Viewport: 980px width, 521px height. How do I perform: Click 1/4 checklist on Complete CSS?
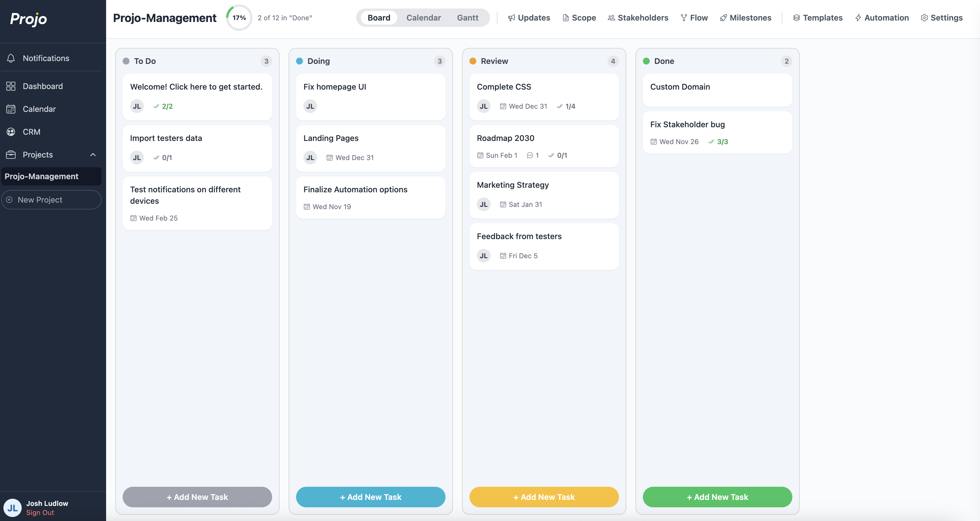pyautogui.click(x=566, y=106)
